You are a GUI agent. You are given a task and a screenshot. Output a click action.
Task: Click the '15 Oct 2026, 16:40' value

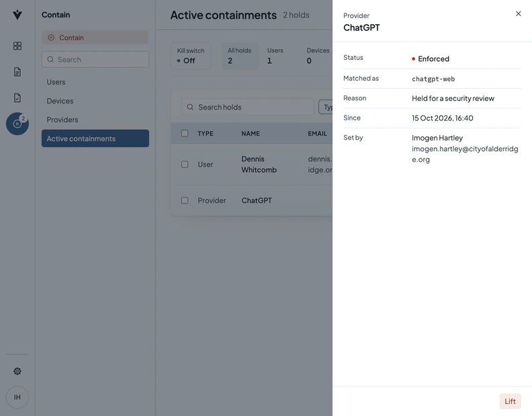click(x=443, y=118)
